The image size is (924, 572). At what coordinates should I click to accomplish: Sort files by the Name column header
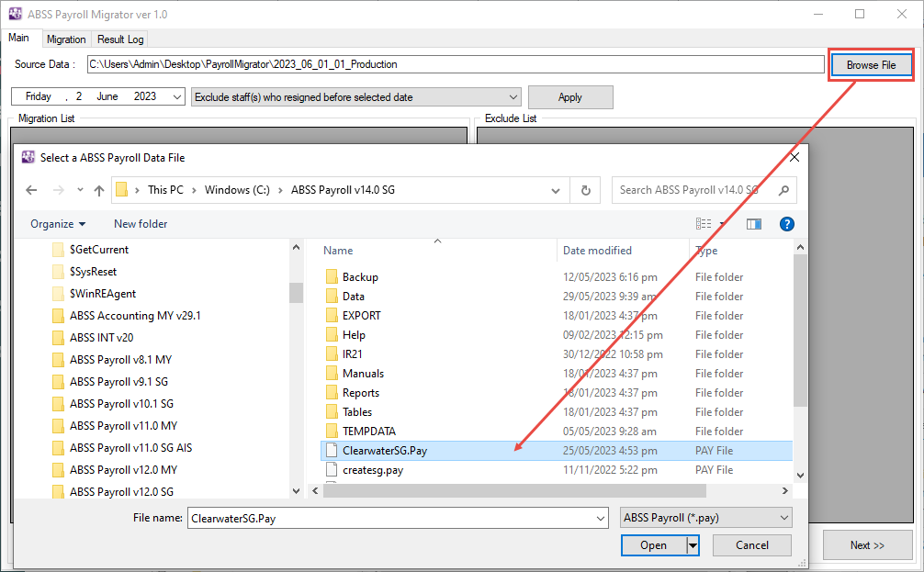(x=338, y=251)
